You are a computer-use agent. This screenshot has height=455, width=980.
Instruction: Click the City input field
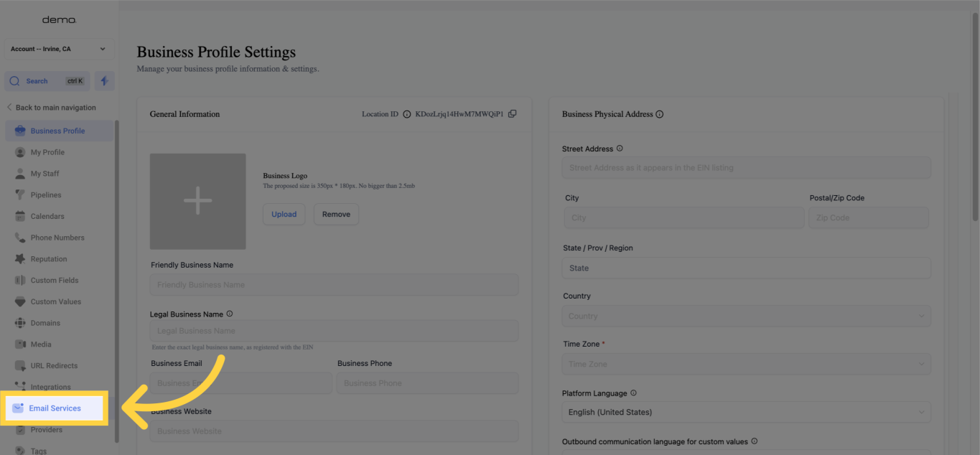(684, 218)
